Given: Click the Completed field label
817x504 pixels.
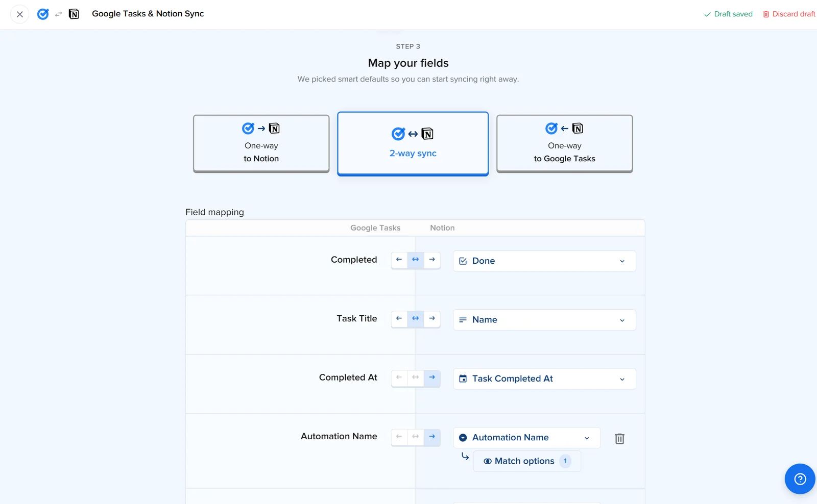Looking at the screenshot, I should click(354, 260).
